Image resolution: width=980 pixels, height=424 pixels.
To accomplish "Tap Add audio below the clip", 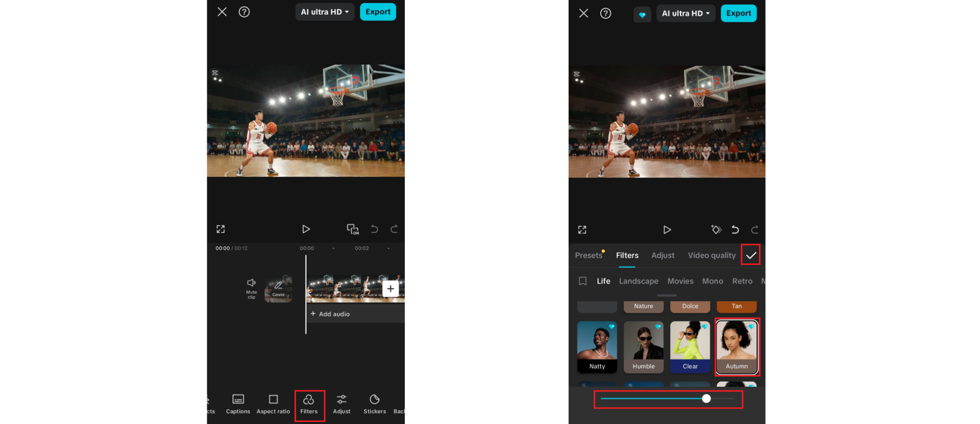I will coord(330,314).
